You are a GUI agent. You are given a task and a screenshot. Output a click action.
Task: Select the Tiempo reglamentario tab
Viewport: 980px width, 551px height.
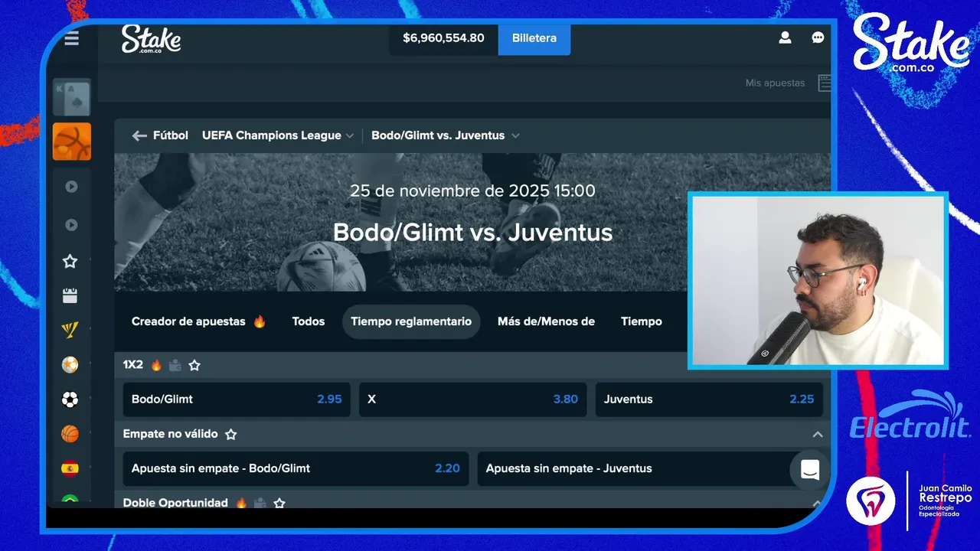point(411,321)
